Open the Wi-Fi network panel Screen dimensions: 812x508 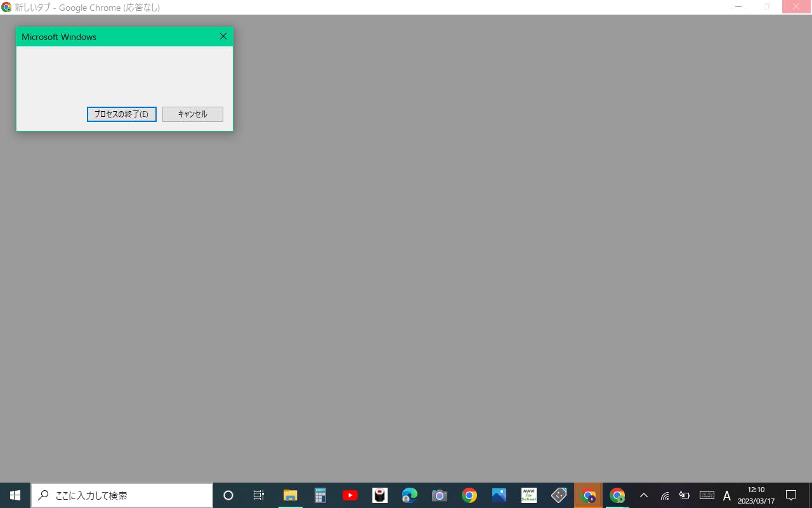point(664,495)
